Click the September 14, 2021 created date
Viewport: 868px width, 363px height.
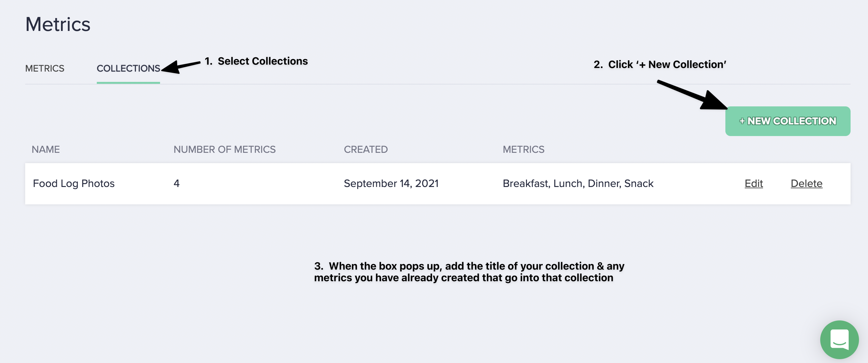click(391, 183)
